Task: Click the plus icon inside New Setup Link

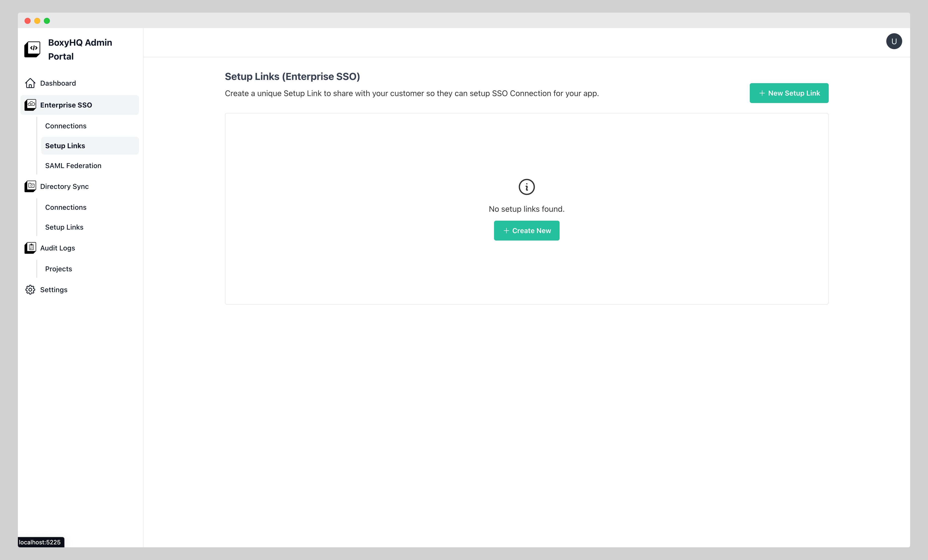Action: (762, 93)
